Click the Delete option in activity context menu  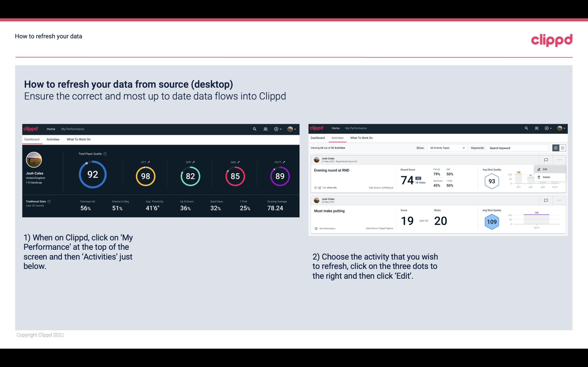(x=546, y=177)
